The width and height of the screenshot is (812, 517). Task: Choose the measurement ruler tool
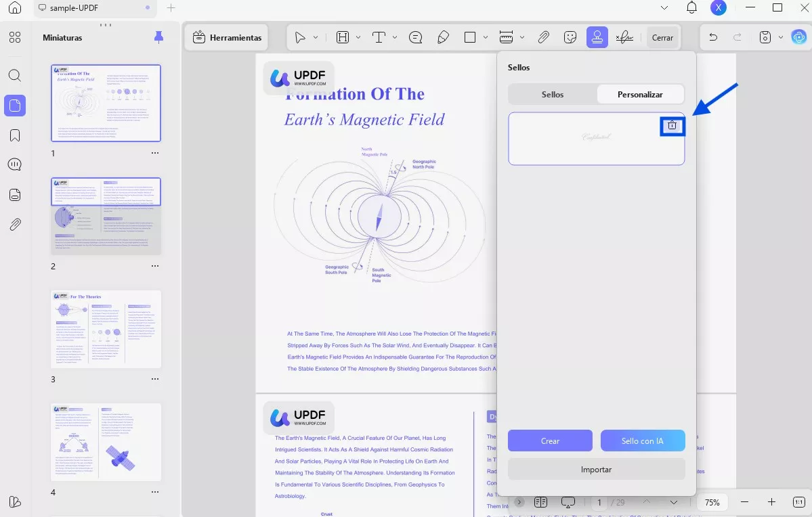point(506,37)
